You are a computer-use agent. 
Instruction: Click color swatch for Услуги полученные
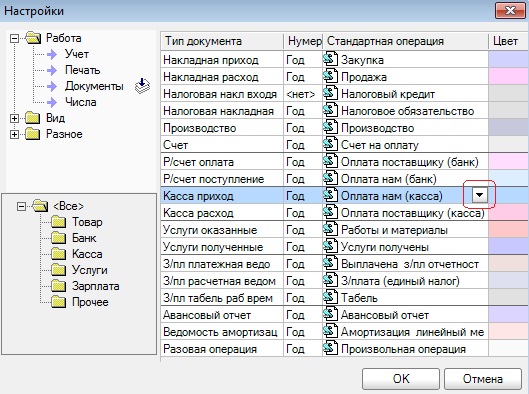508,247
